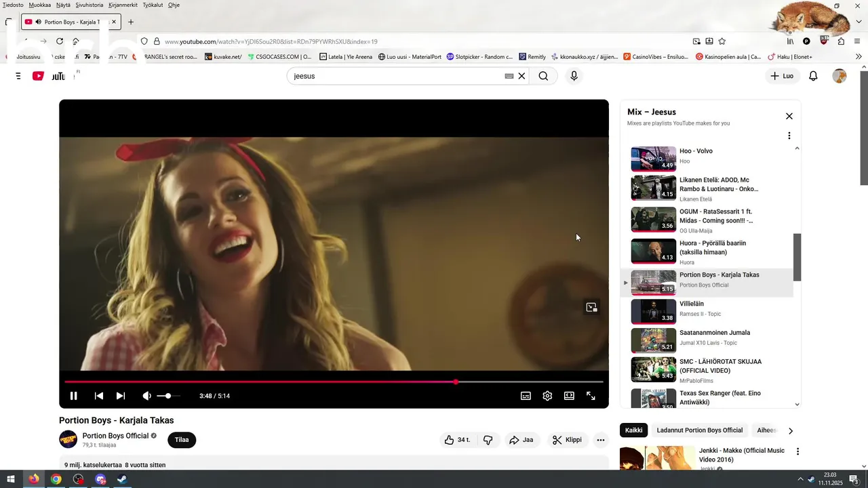Skip to the next video in playlist
Viewport: 868px width, 488px height.
click(120, 396)
